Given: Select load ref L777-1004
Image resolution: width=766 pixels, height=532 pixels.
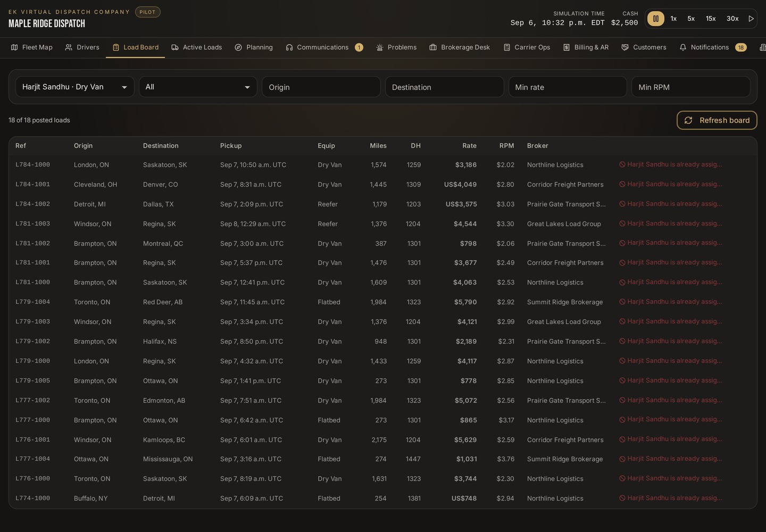Looking at the screenshot, I should click(32, 459).
